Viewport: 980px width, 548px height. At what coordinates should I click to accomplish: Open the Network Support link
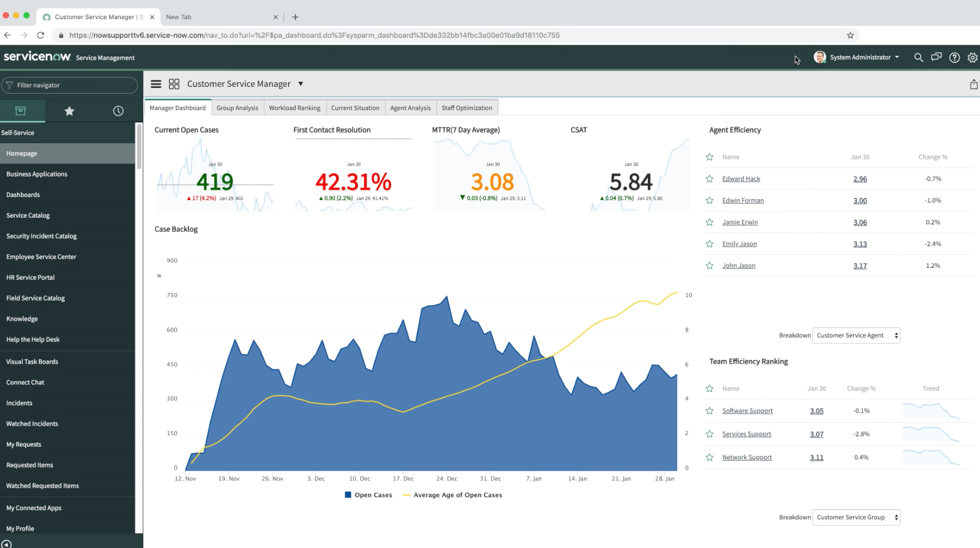coord(747,457)
